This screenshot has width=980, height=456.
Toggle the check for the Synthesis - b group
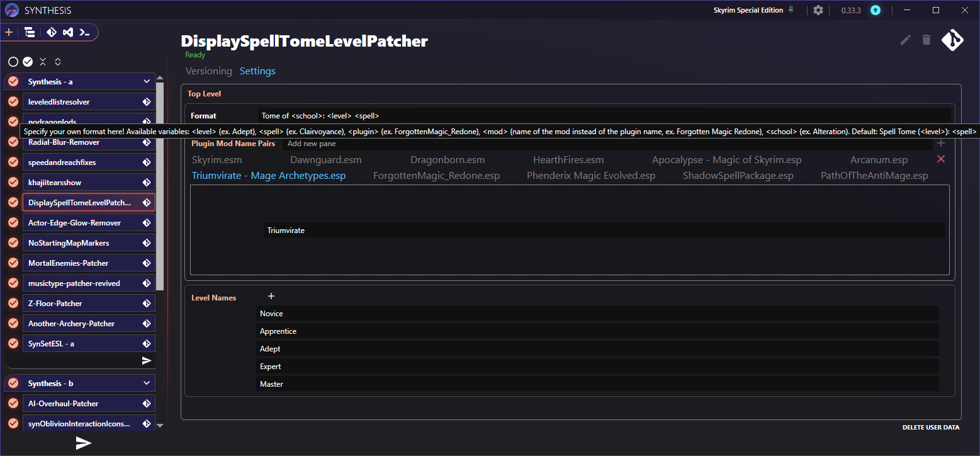[13, 384]
